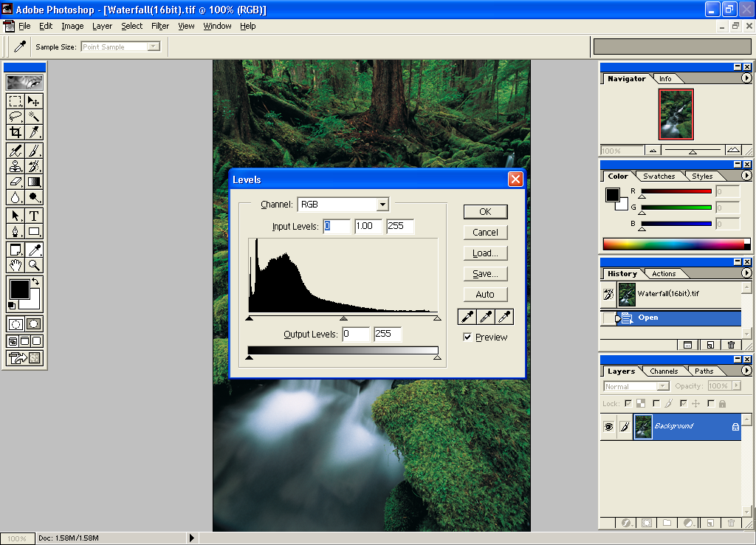Screen dimensions: 756x545
Task: Open the Navigator panel flyout menu
Action: point(746,78)
